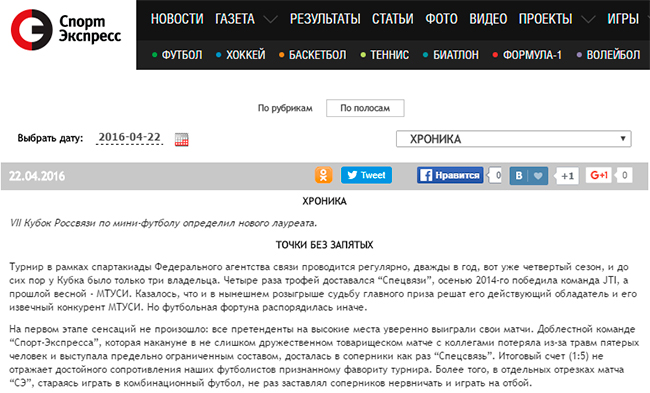Open the РЕЗУЛЬТАТЫ menu item

click(325, 19)
